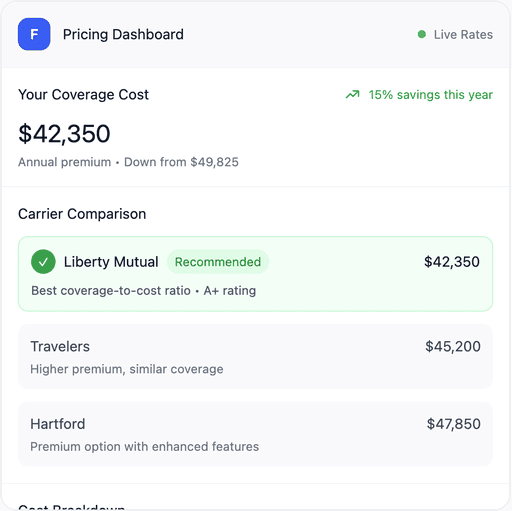Click the blue F logo icon

34,34
